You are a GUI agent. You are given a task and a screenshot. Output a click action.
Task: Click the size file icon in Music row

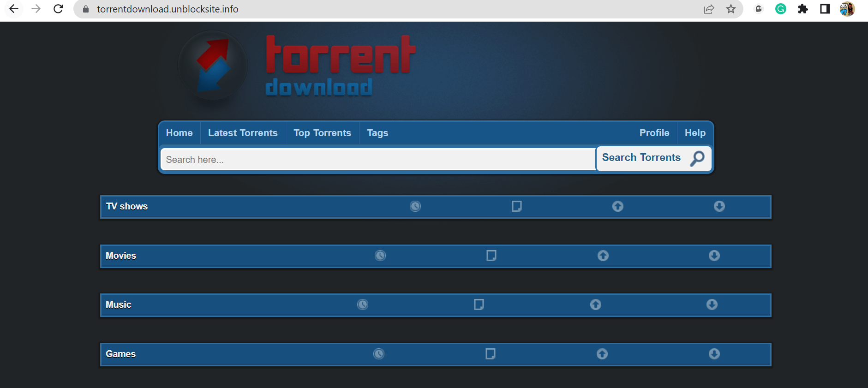coord(479,304)
